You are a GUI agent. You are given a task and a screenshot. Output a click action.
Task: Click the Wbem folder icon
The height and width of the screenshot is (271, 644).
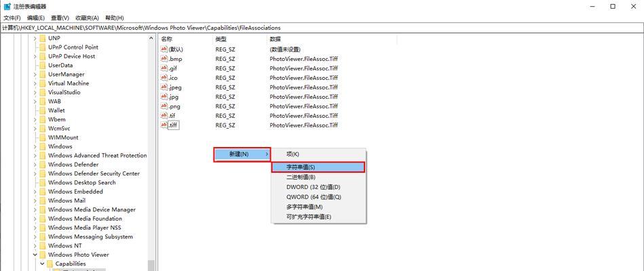42,119
